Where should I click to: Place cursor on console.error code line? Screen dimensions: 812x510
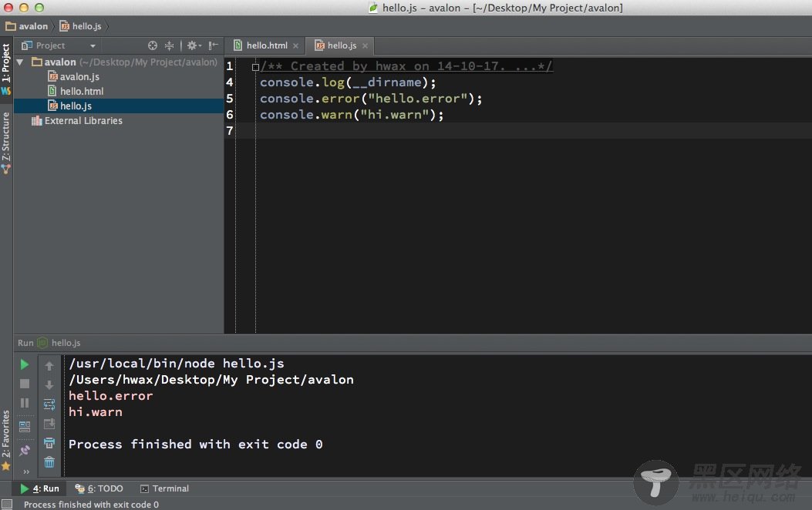(371, 99)
